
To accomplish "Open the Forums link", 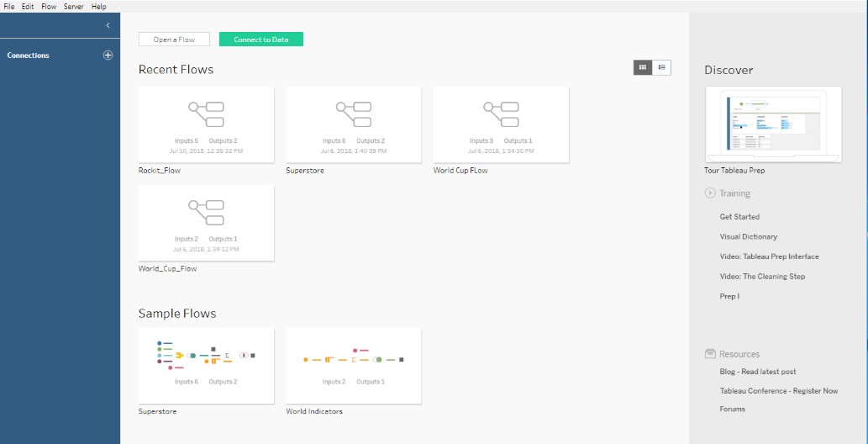I will click(x=733, y=409).
